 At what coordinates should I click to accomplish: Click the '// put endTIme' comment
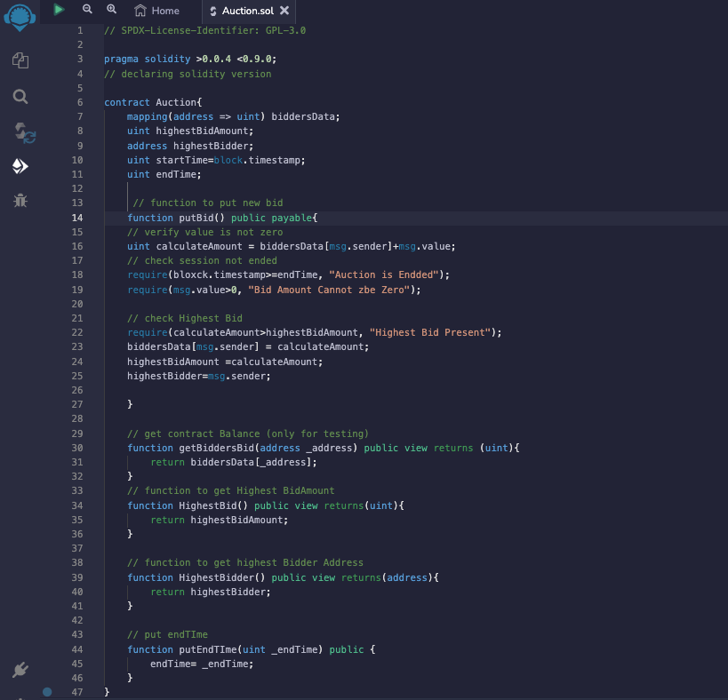pos(168,634)
